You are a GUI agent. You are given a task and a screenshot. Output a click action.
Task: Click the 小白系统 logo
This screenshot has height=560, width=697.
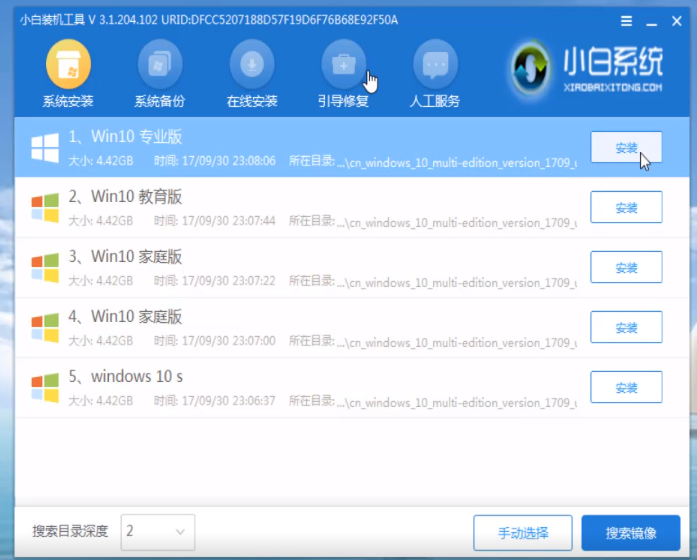(x=587, y=72)
